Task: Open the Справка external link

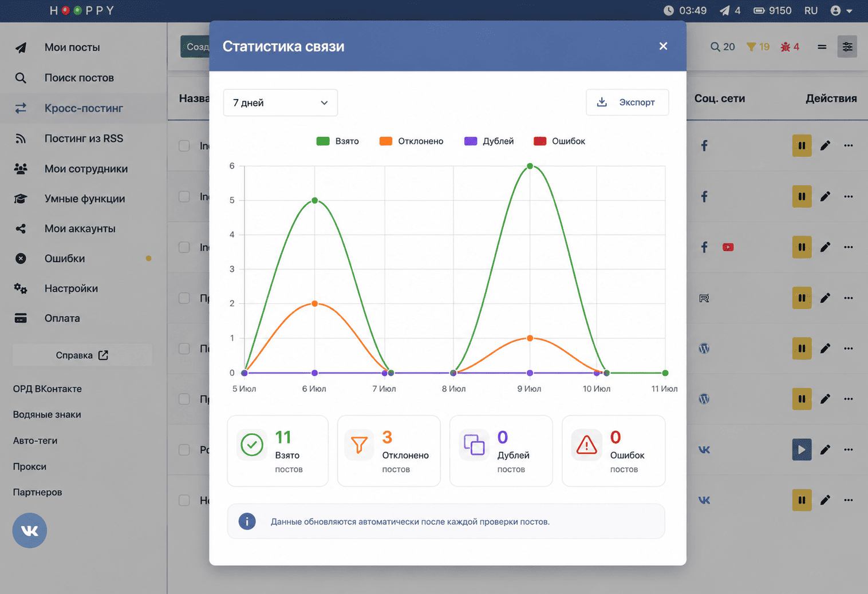Action: pyautogui.click(x=82, y=355)
